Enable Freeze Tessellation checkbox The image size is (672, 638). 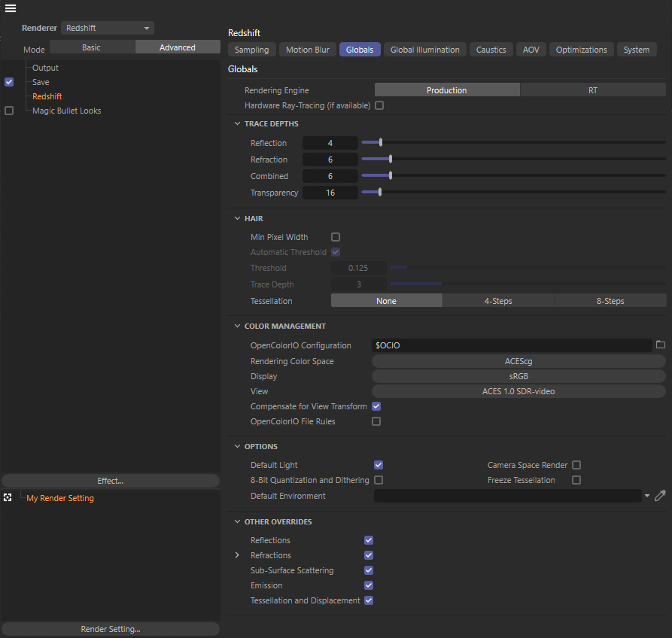pyautogui.click(x=576, y=480)
